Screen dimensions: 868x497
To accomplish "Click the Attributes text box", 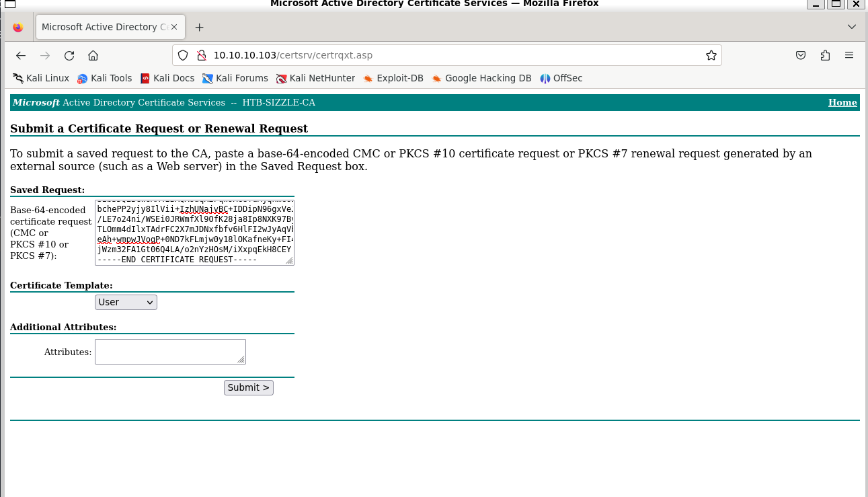I will pos(170,352).
